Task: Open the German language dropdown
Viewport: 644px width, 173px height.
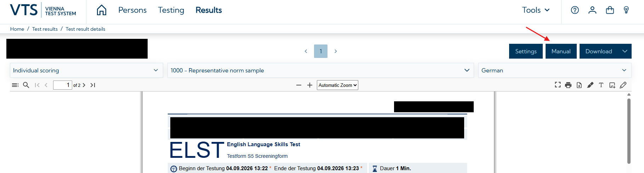Action: 555,70
